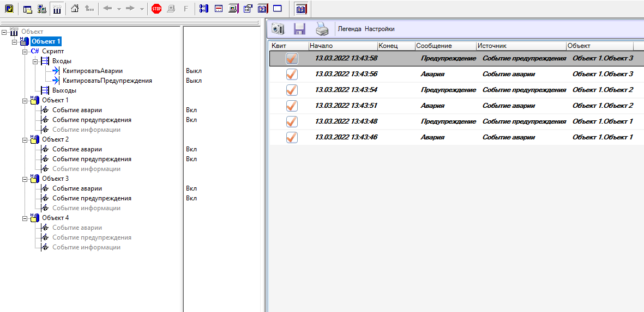The width and height of the screenshot is (644, 312).
Task: Click Событие предупреждения source in 13:43:48 row
Action: 525,121
